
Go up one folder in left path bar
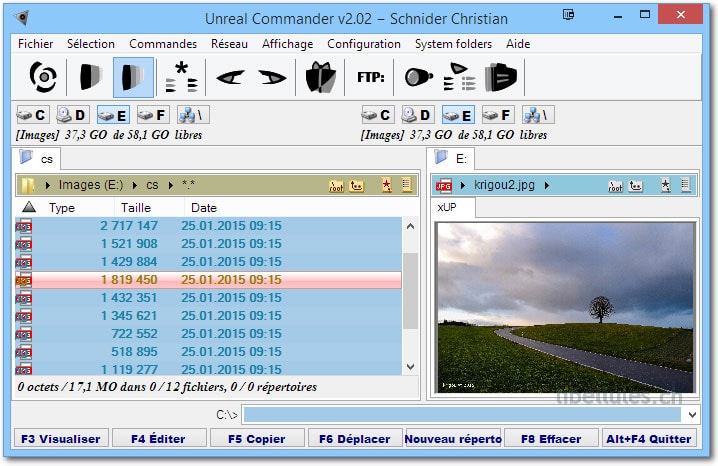click(356, 185)
